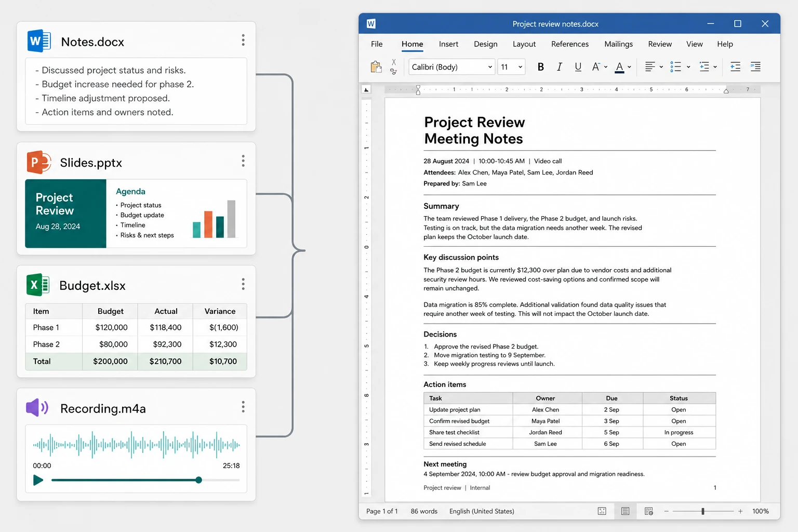Click the zoom out minus button

[x=666, y=511]
